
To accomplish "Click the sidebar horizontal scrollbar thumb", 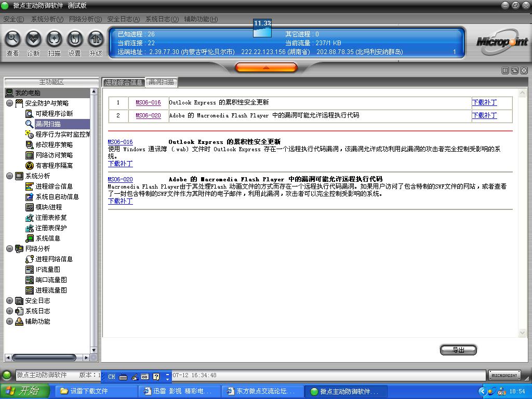I will (44, 357).
